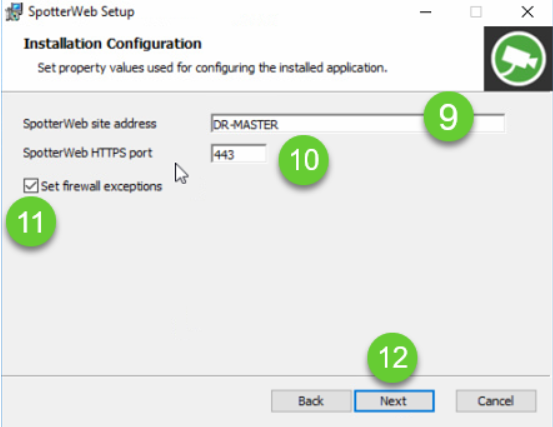The width and height of the screenshot is (553, 427).
Task: Click the green number 12 badge
Action: (392, 358)
